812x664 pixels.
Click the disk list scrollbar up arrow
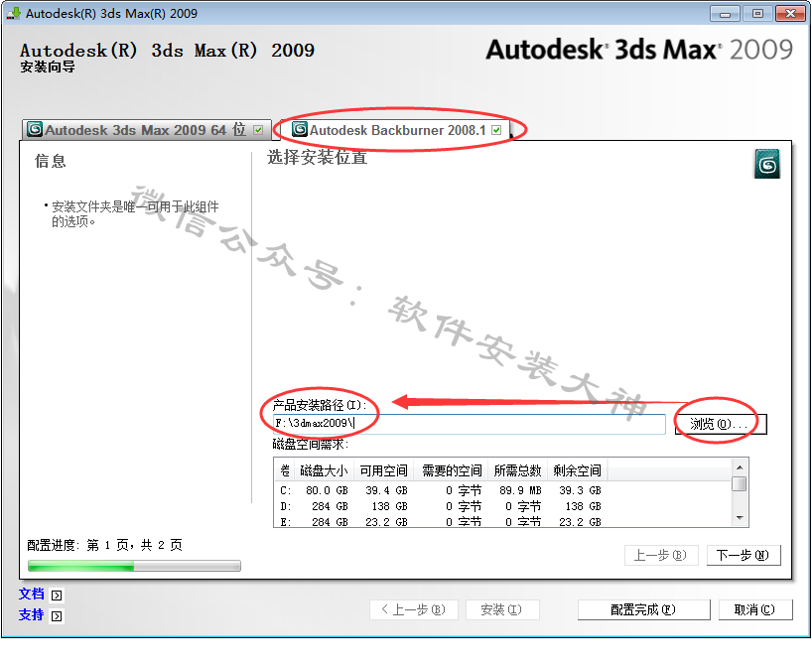739,467
